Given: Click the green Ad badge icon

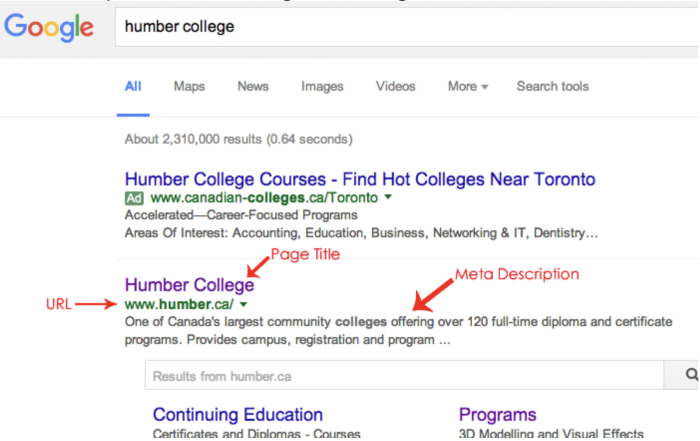Looking at the screenshot, I should click(134, 198).
